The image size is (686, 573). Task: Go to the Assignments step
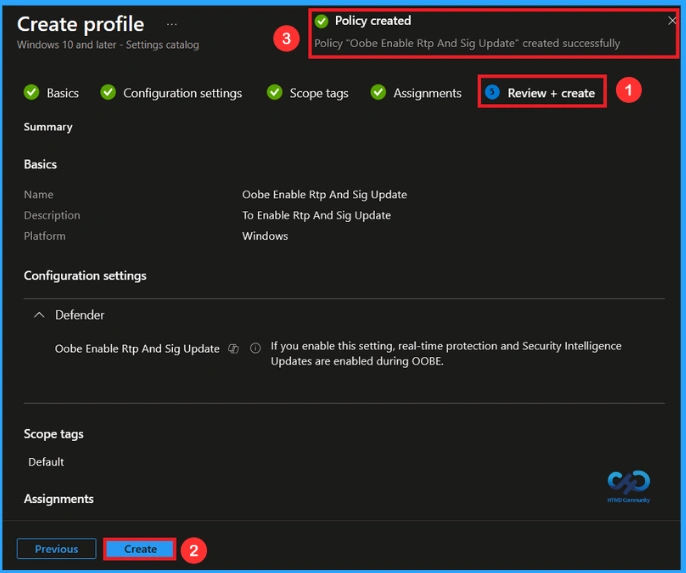tap(427, 93)
